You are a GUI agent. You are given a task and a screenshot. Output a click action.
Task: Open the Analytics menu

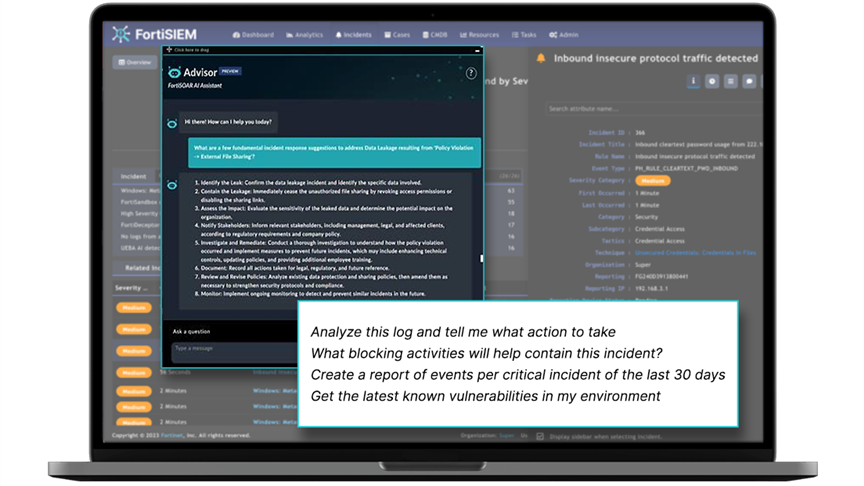point(304,35)
